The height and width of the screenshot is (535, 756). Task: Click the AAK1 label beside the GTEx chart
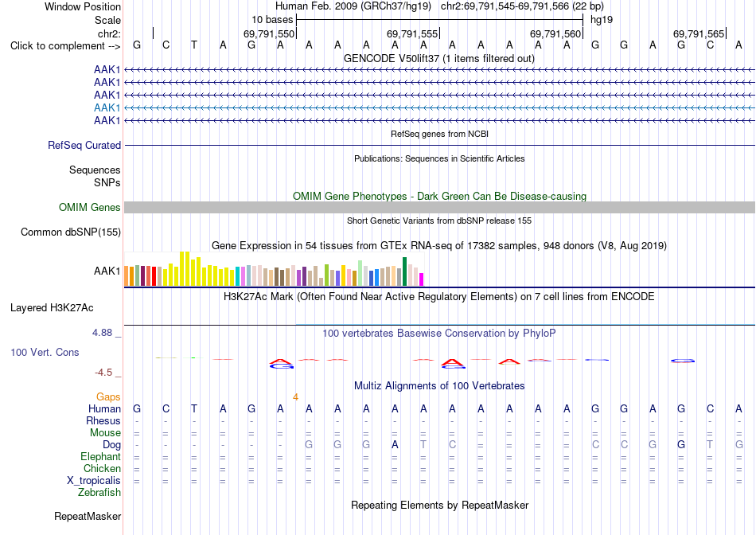(107, 271)
